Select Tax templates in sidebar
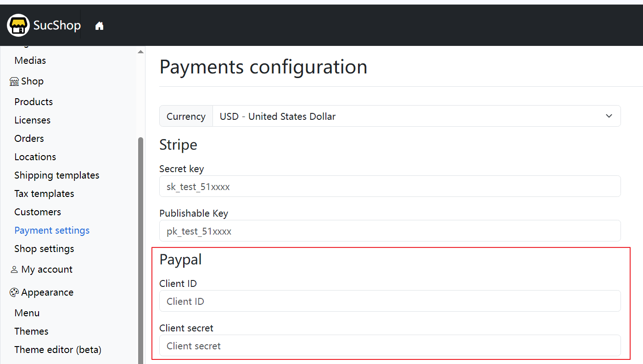643x364 pixels. click(44, 194)
